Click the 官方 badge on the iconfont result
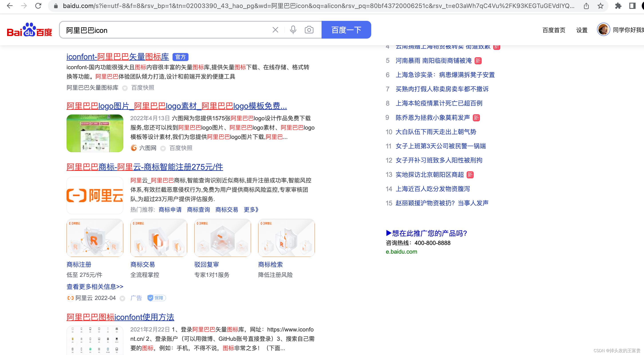644x355 pixels. pyautogui.click(x=181, y=57)
